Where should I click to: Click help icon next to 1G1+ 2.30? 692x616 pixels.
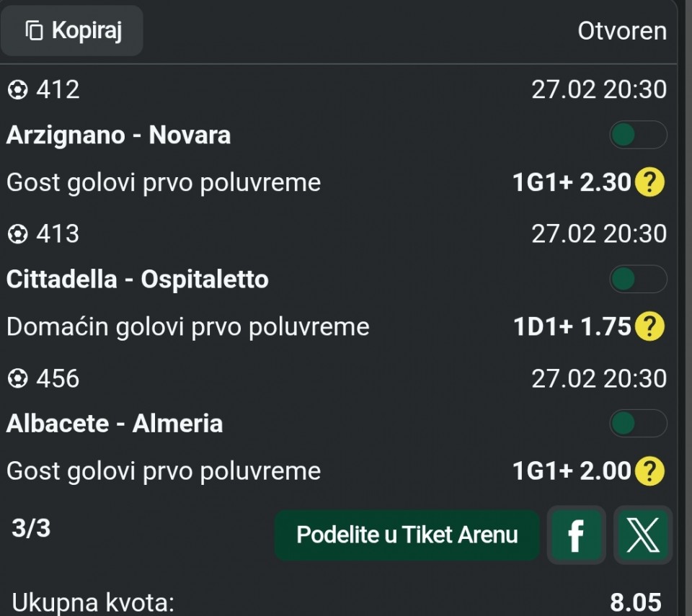click(x=649, y=183)
